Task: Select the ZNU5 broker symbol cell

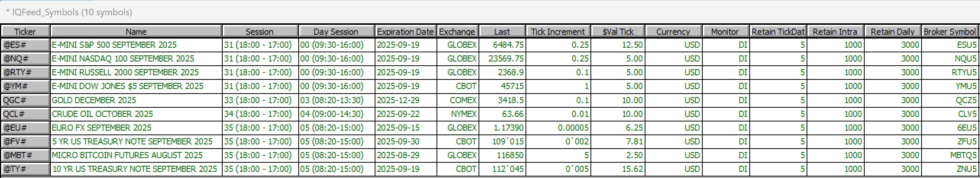Action: coord(950,169)
